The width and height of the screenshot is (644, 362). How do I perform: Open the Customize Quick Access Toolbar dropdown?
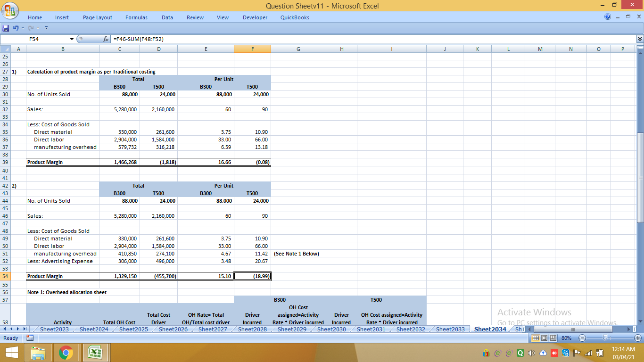click(x=46, y=28)
